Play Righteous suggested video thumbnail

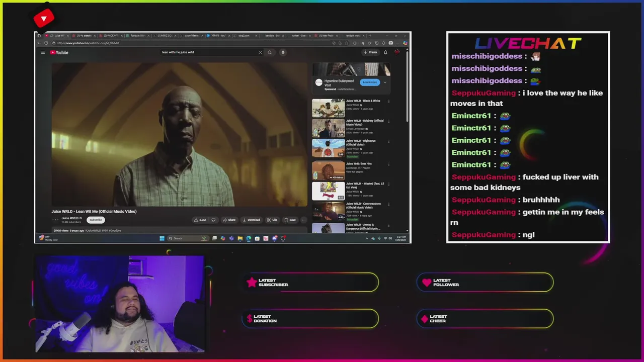point(328,148)
